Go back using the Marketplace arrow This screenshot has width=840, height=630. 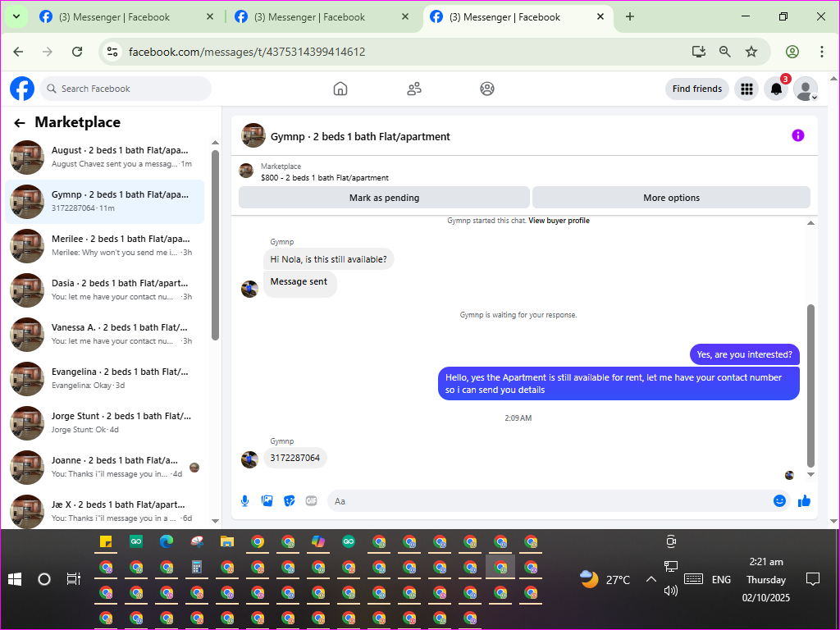point(20,123)
